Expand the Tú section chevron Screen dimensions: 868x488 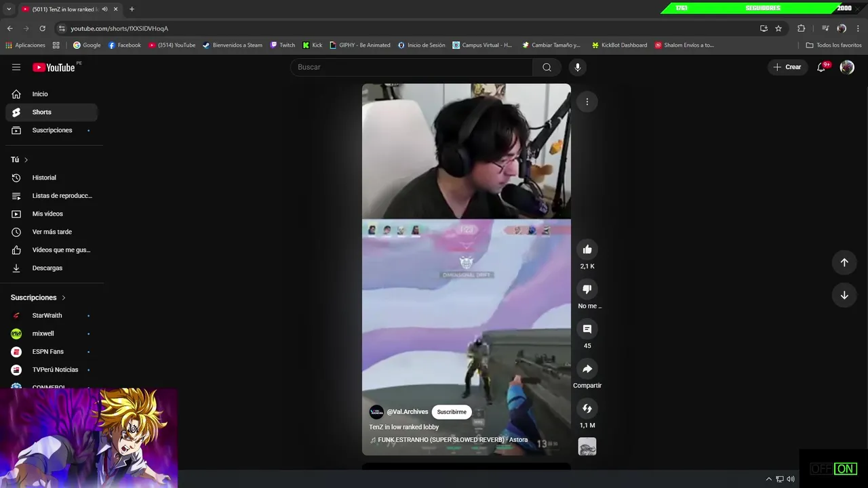(x=26, y=160)
